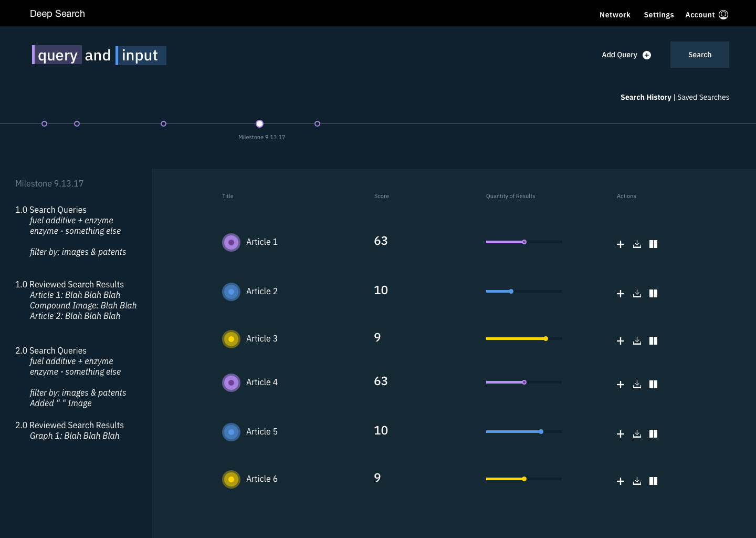Open compare columns icon for Article 6
Viewport: 756px width, 538px height.
653,481
